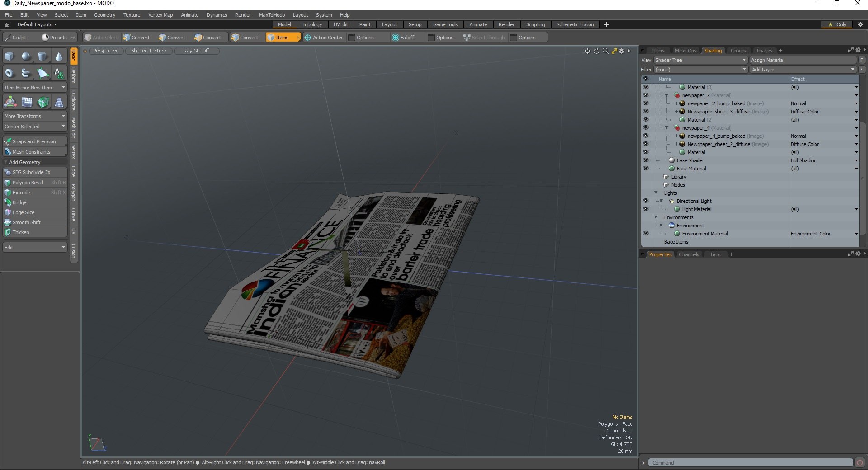Screen dimensions: 868x470
Task: Toggle visibility of Directional Light
Action: (646, 201)
